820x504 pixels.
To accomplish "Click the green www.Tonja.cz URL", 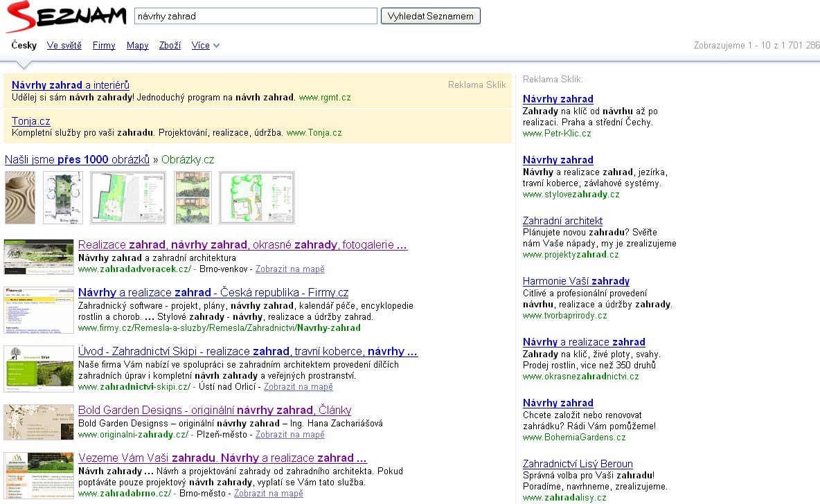I will tap(314, 133).
